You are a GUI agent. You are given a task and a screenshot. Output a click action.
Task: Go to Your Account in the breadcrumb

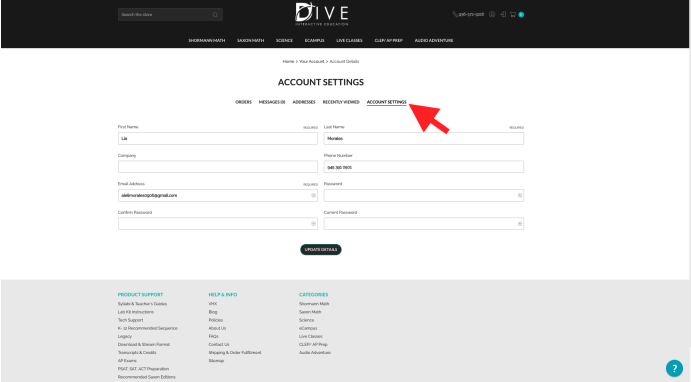click(x=312, y=62)
